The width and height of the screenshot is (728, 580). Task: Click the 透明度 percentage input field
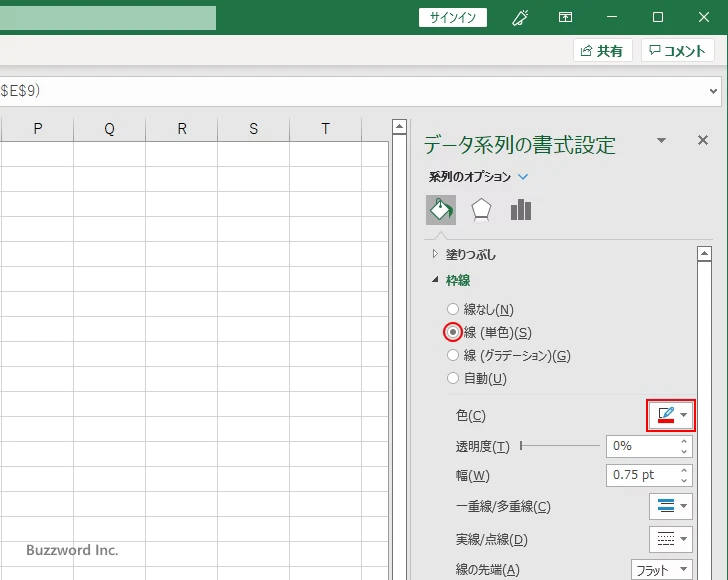pyautogui.click(x=642, y=446)
